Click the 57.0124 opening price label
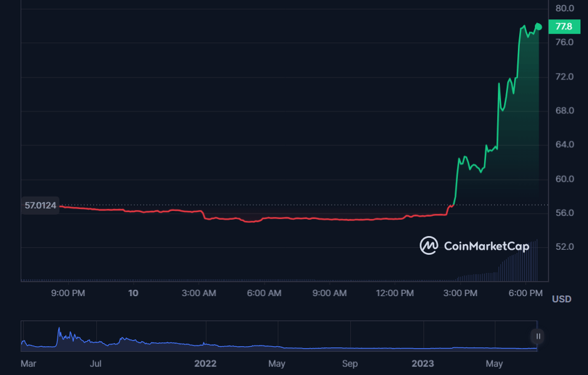This screenshot has width=588, height=375. 41,205
